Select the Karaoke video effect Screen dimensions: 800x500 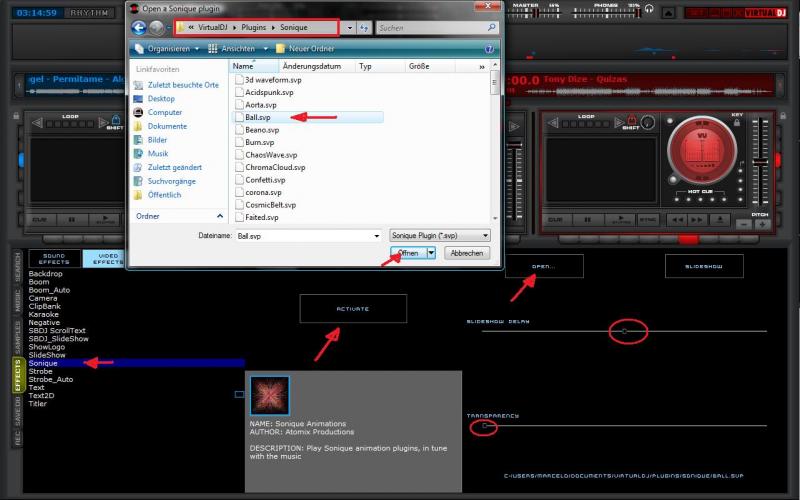click(43, 314)
